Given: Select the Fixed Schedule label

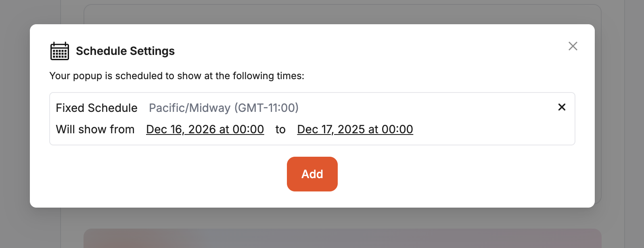Looking at the screenshot, I should [x=97, y=108].
